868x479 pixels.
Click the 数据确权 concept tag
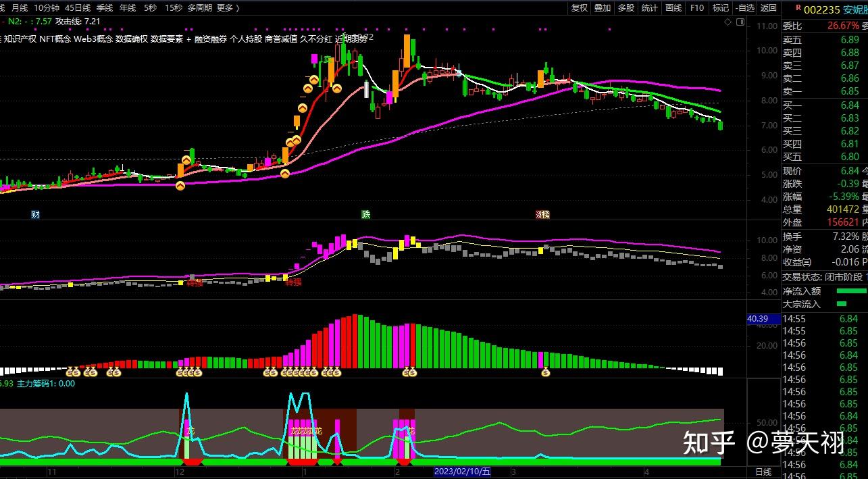(x=132, y=39)
